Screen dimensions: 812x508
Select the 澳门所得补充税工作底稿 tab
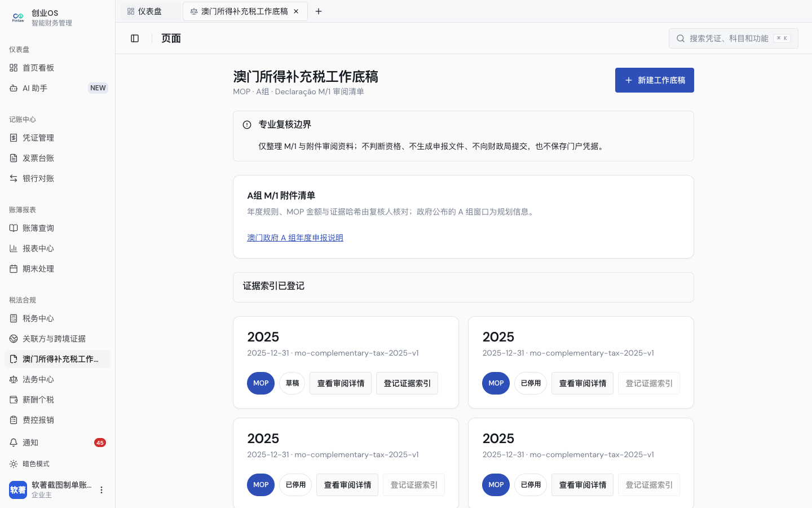pos(244,11)
